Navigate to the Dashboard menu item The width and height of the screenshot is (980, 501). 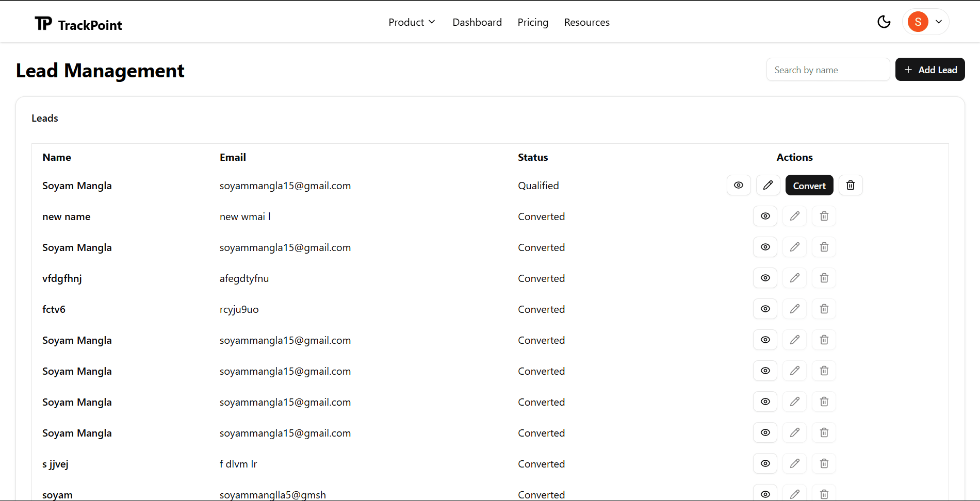(x=477, y=22)
